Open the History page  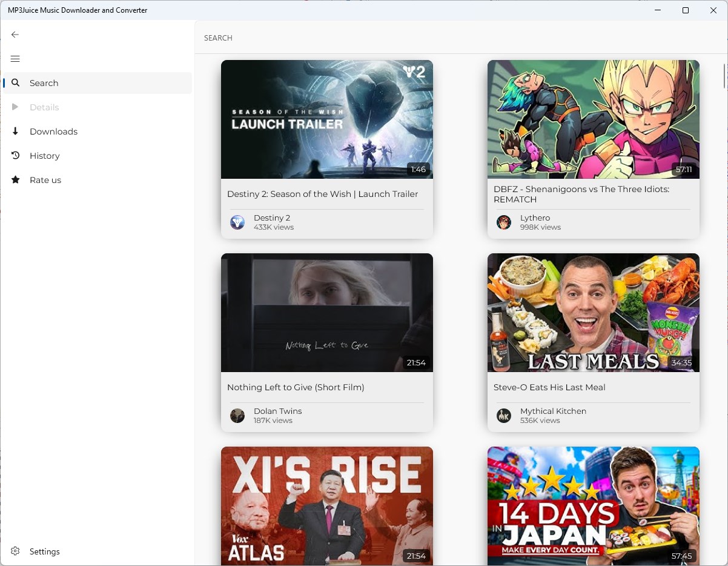[98, 156]
